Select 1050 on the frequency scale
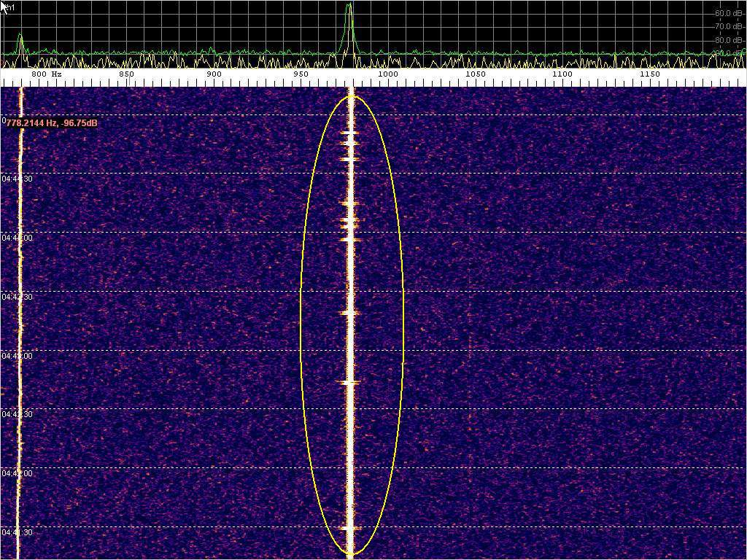Viewport: 747px width, 560px height. [475, 74]
